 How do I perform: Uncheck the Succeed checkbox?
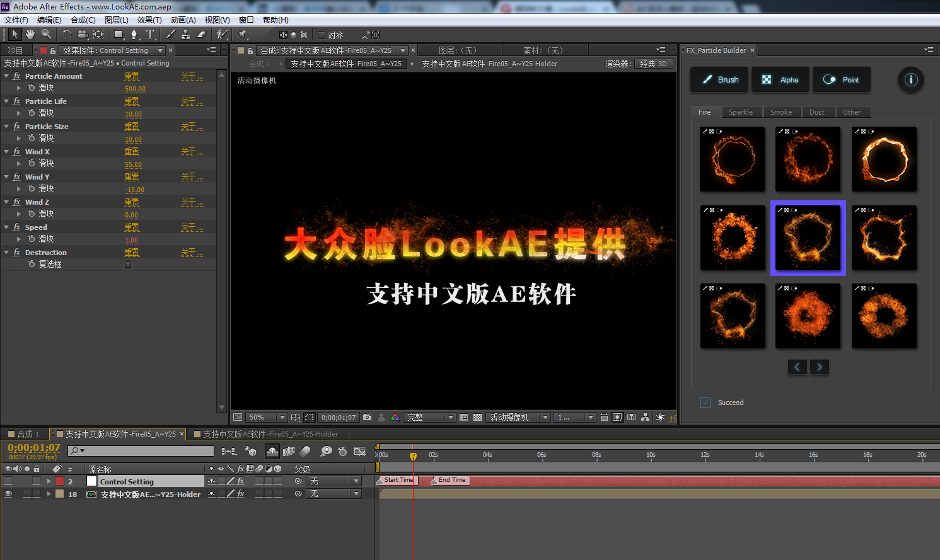705,403
